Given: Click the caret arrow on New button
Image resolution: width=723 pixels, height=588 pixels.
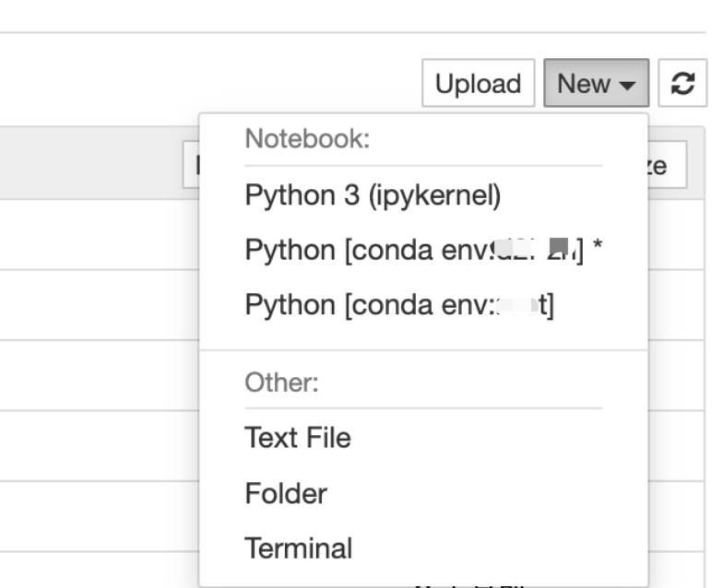Looking at the screenshot, I should point(627,86).
